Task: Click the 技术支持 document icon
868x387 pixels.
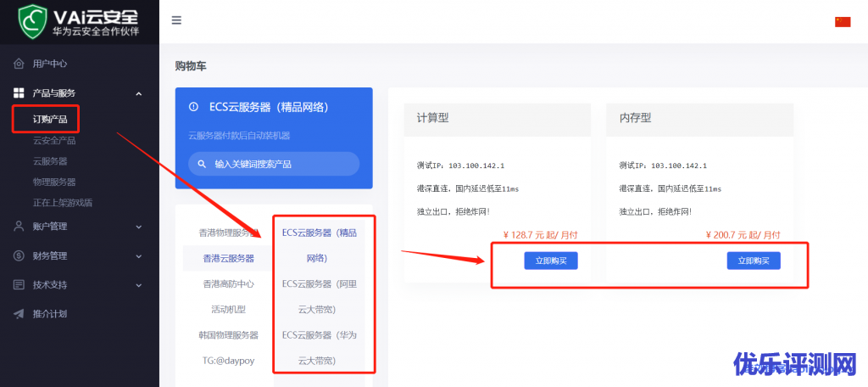Action: [x=19, y=284]
